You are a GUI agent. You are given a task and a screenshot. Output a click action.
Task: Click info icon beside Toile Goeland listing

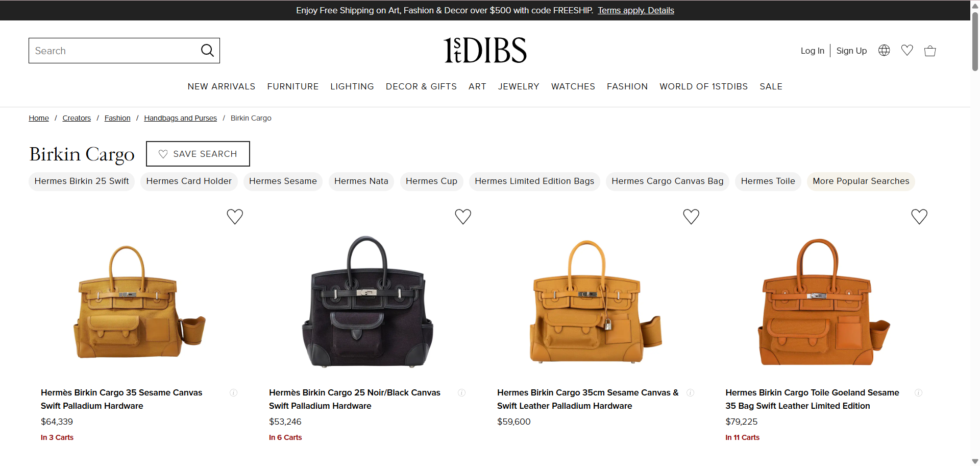pos(918,392)
